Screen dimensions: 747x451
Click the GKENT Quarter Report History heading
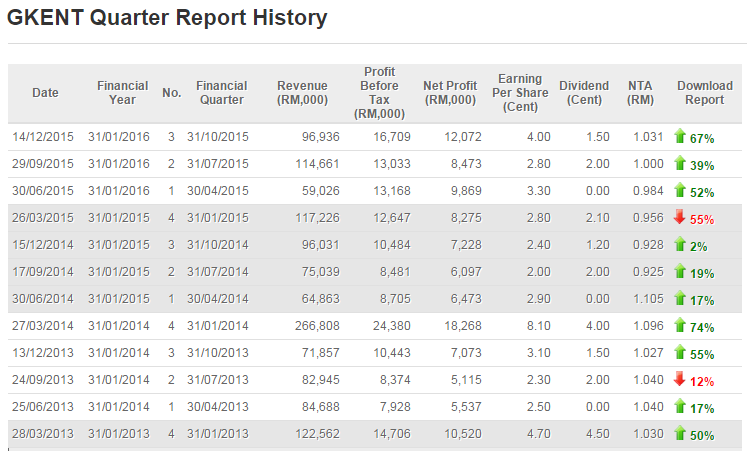(x=167, y=18)
